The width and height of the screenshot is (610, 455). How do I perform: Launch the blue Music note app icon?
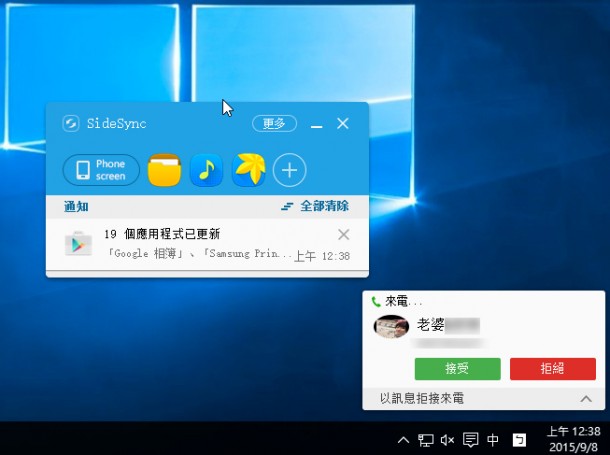tap(206, 170)
